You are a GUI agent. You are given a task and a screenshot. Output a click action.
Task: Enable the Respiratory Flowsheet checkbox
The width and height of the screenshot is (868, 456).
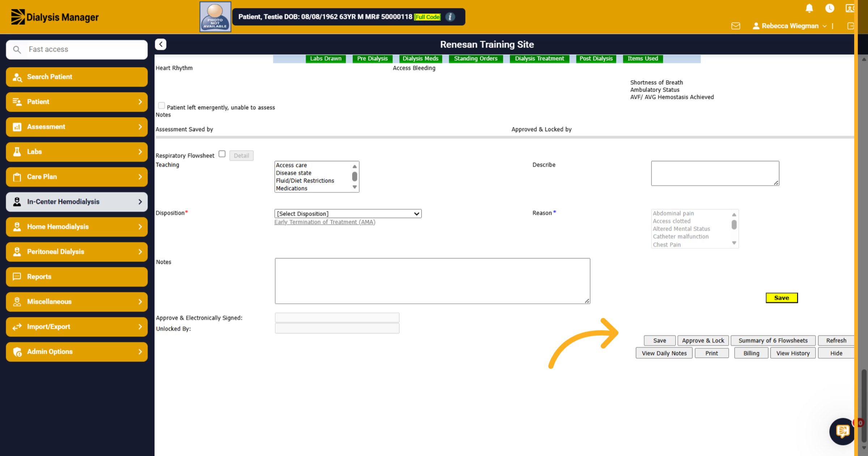click(222, 154)
